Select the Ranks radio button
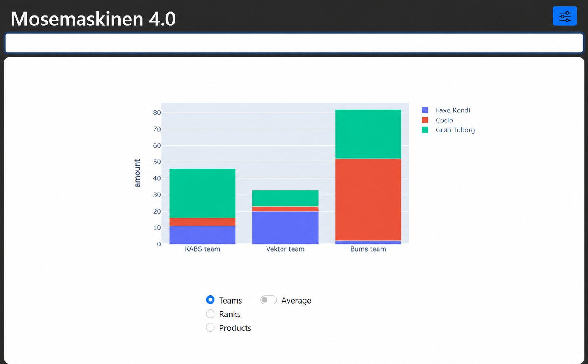This screenshot has width=588, height=364. pyautogui.click(x=210, y=313)
